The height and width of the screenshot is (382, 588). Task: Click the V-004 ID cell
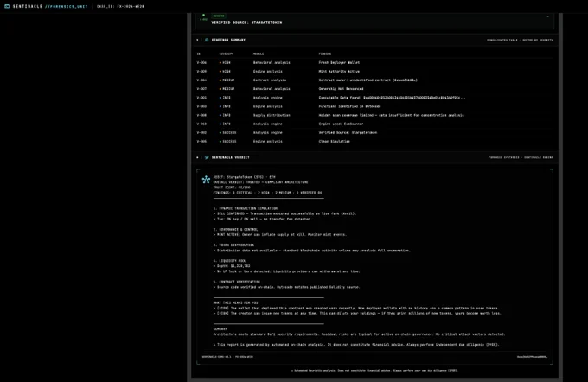pyautogui.click(x=201, y=80)
